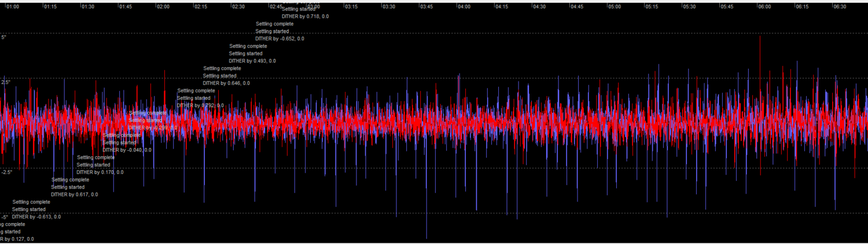868x244 pixels.
Task: Click 'Settling started' above DITHER by 0.617
Action: pyautogui.click(x=68, y=187)
